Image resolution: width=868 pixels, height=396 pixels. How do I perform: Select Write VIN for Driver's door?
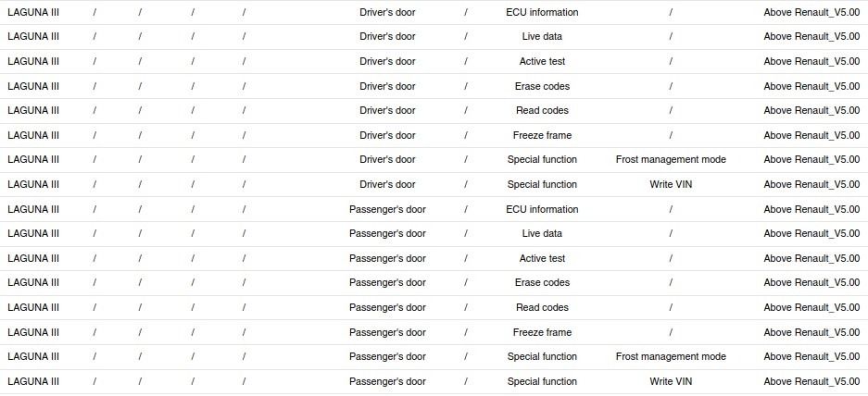671,184
